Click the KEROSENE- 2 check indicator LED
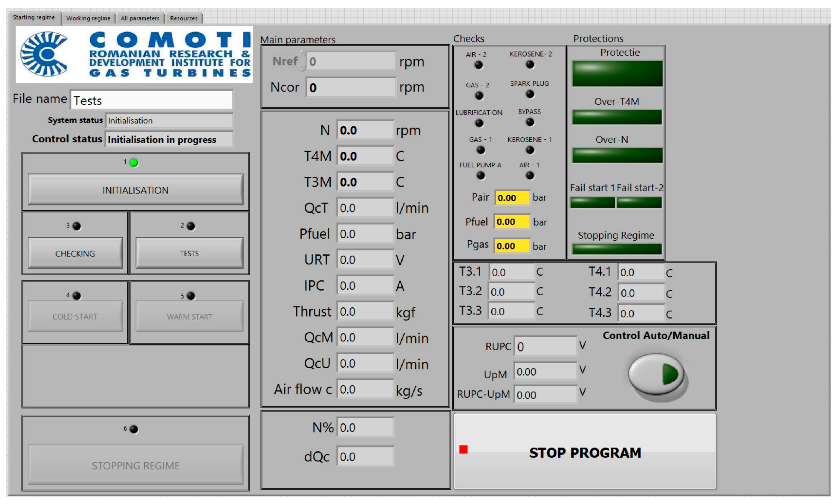 pyautogui.click(x=530, y=64)
